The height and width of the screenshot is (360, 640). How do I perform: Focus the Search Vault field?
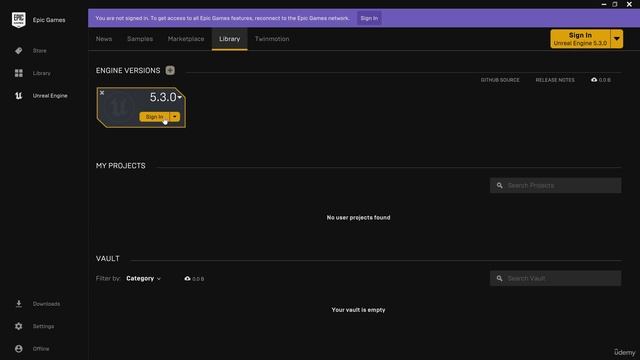tap(556, 278)
